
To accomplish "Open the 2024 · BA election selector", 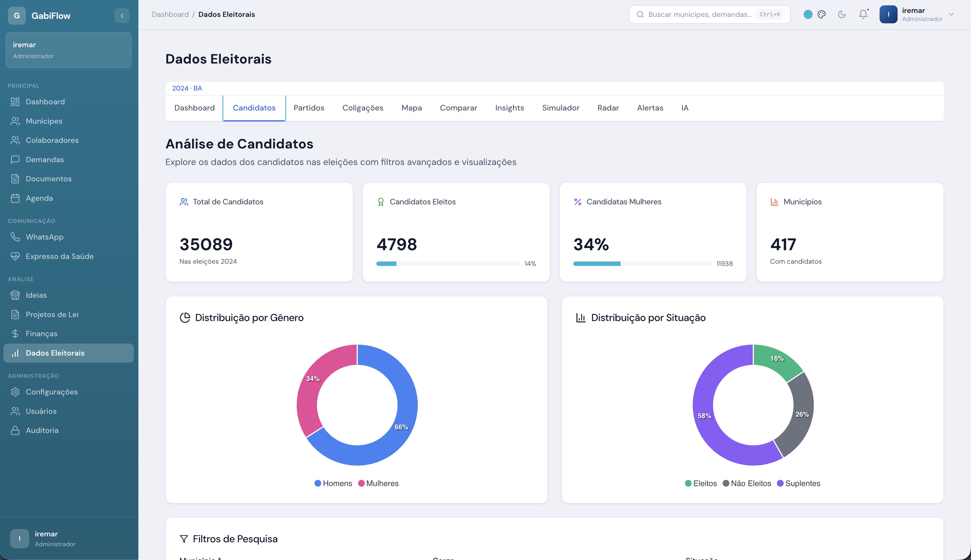I will [x=187, y=88].
